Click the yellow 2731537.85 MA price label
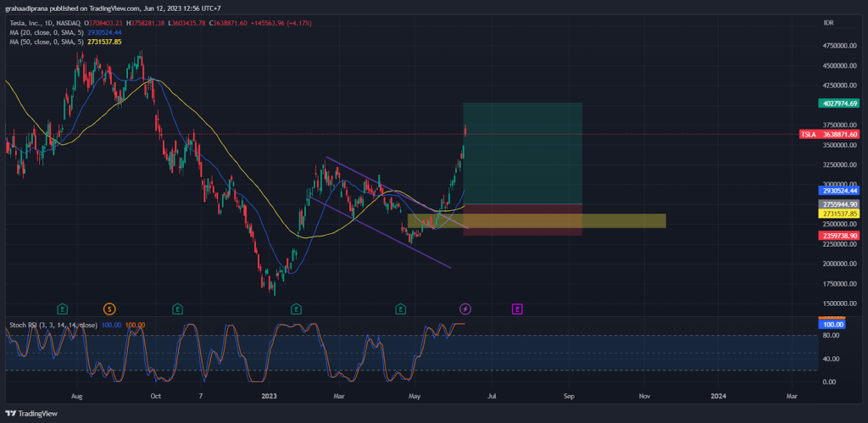 pos(838,213)
